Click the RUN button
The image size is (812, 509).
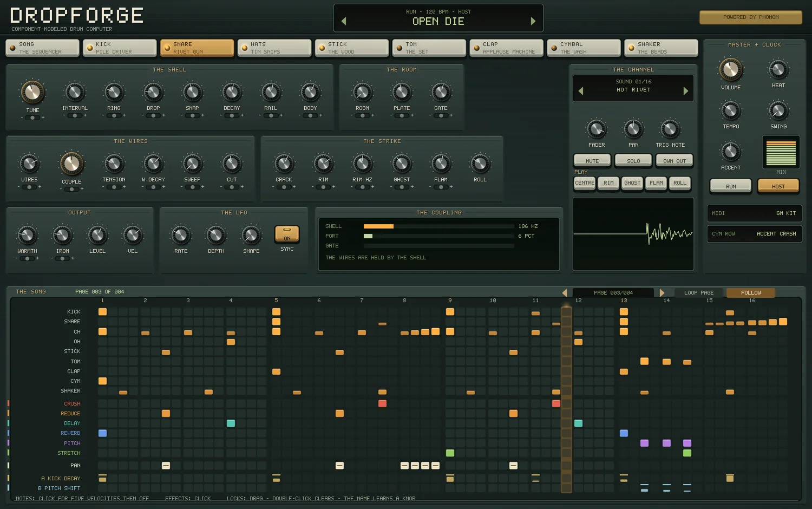point(731,186)
